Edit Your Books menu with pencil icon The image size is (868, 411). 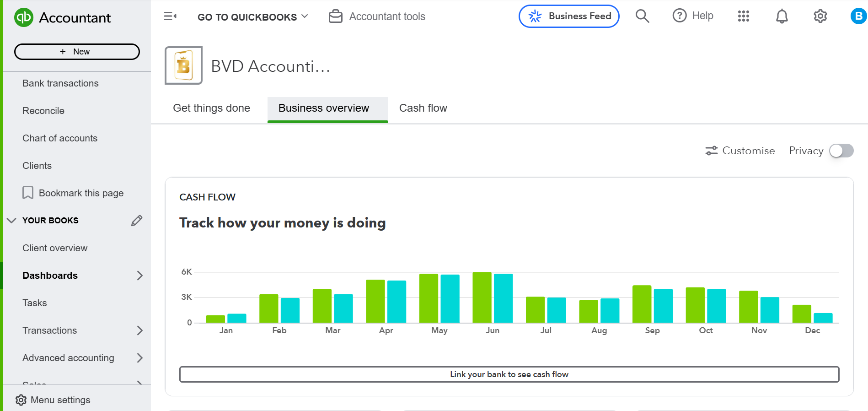point(137,221)
